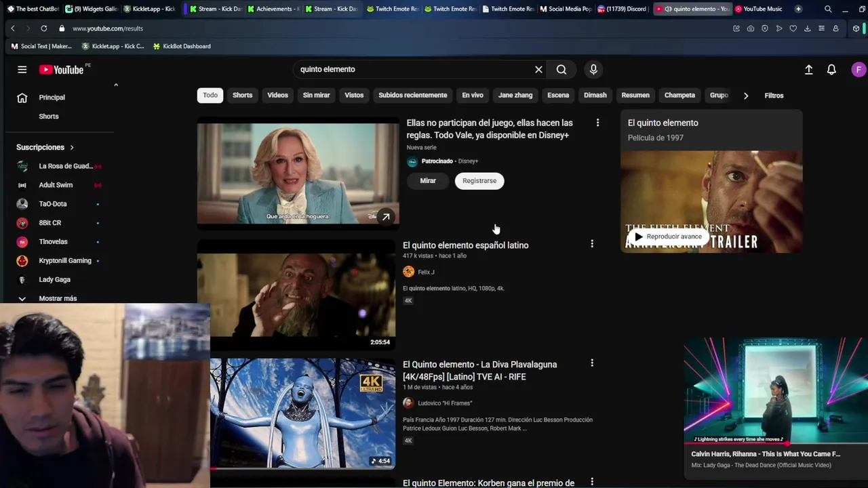Open more options for Disney+ ad
868x488 pixels.
[x=597, y=123]
